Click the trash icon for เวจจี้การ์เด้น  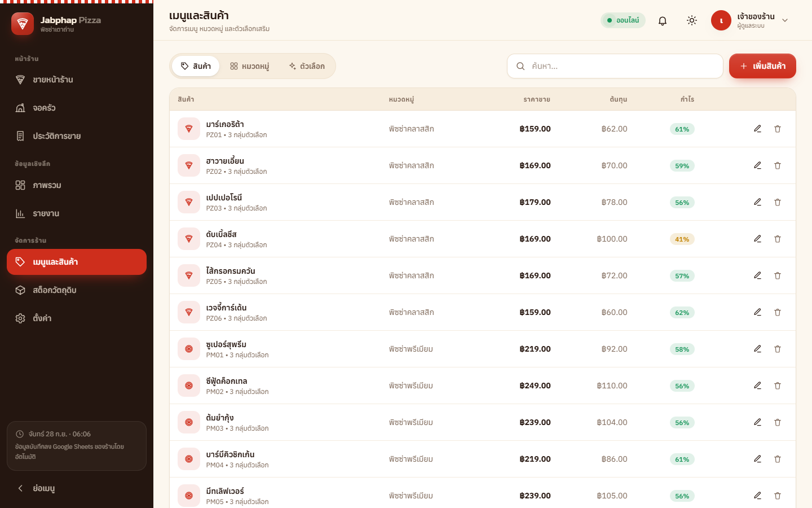(778, 312)
